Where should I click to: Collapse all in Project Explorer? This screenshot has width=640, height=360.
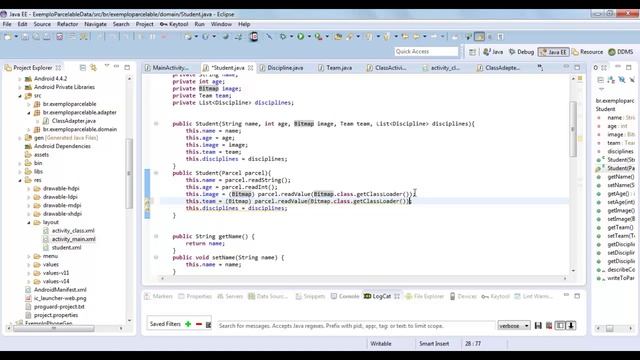click(83, 67)
